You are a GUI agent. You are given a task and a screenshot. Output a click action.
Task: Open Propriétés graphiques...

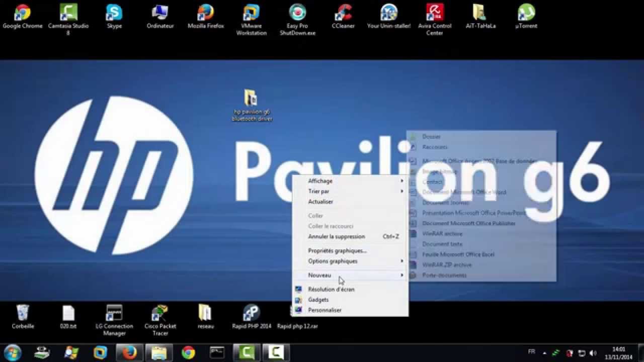coord(351,251)
